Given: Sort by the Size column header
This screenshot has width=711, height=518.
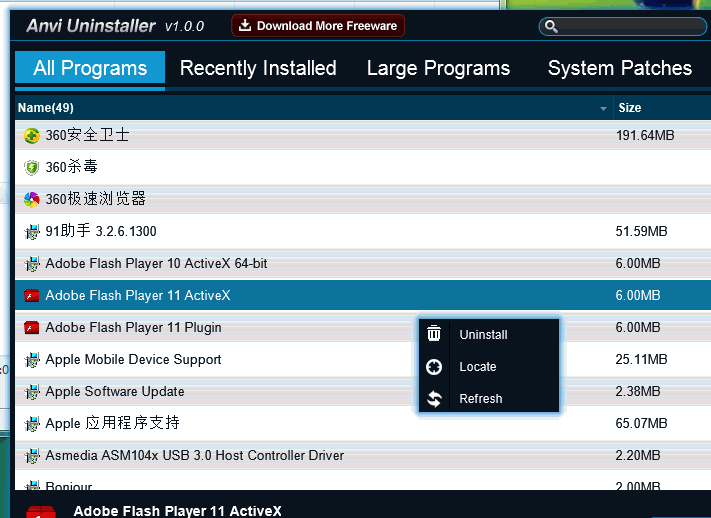Looking at the screenshot, I should (x=630, y=108).
